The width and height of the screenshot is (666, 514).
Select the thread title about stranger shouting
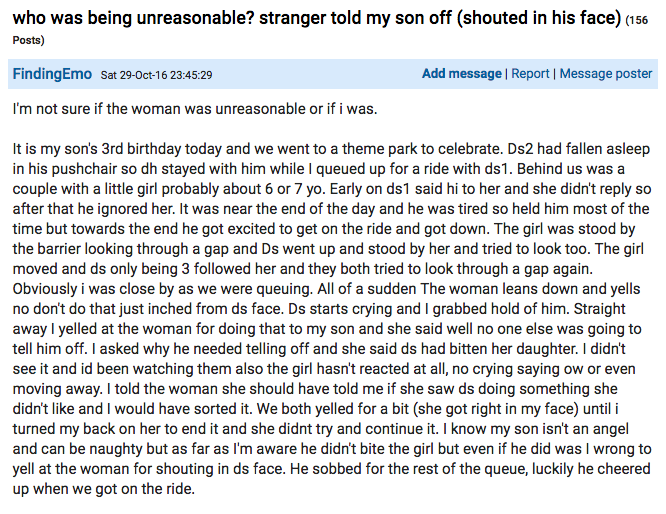tap(317, 18)
